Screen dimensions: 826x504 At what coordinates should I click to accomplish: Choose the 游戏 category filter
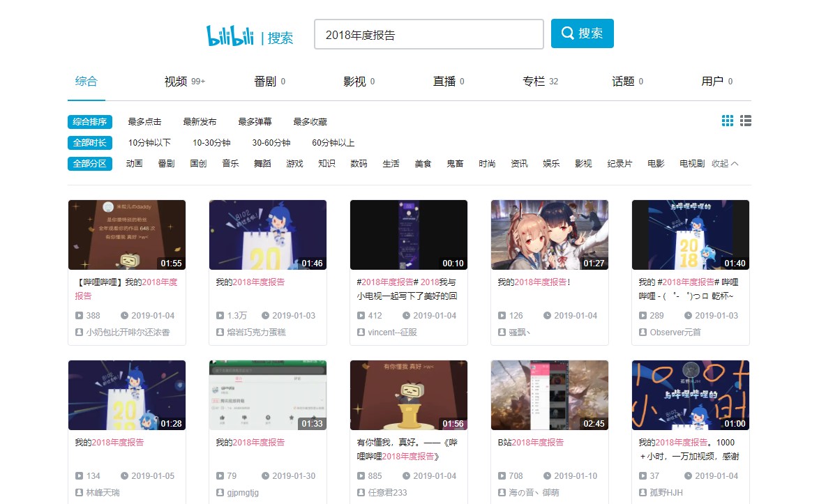[x=294, y=164]
